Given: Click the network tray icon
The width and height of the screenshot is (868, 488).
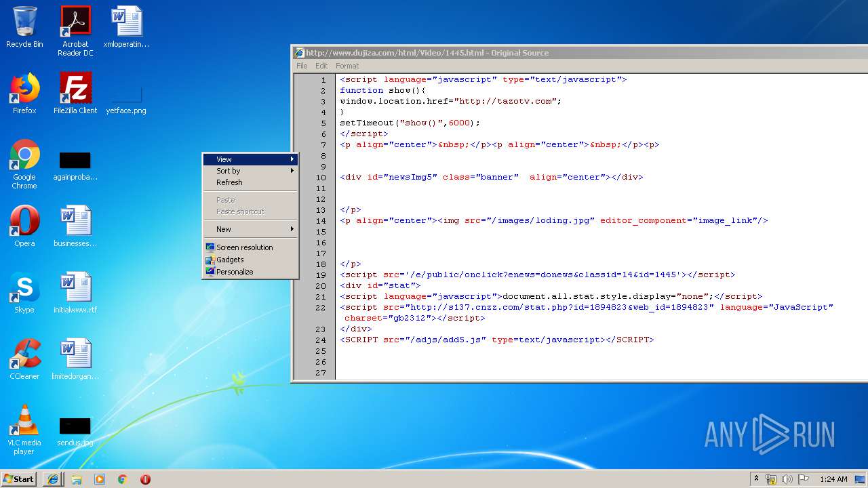Looking at the screenshot, I should (x=771, y=479).
